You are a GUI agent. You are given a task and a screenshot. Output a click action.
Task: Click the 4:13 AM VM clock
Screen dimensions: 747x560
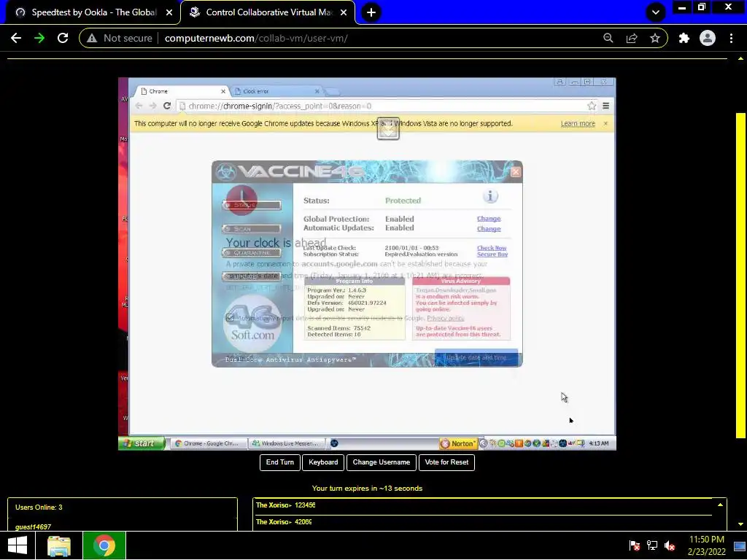[x=598, y=443]
